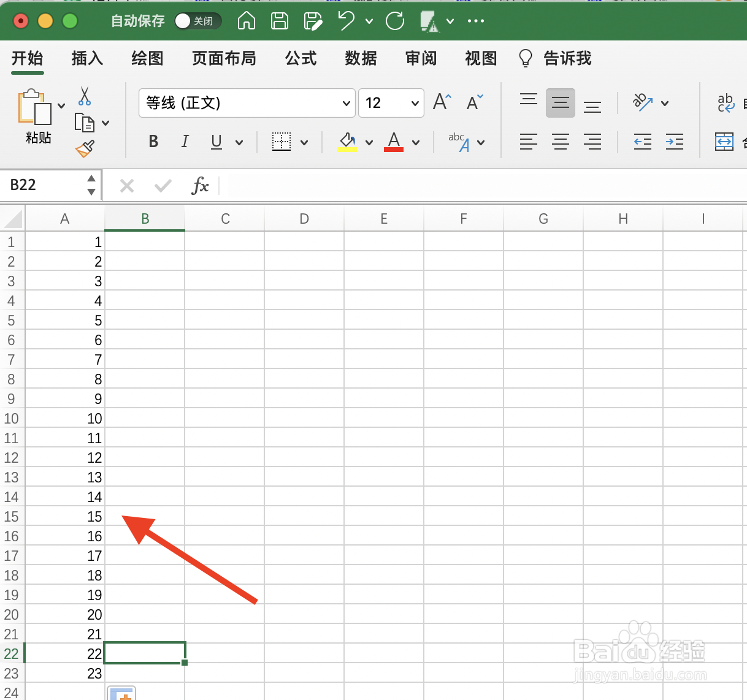Image resolution: width=747 pixels, height=700 pixels.
Task: Click the Redo icon in the title bar
Action: pos(394,20)
